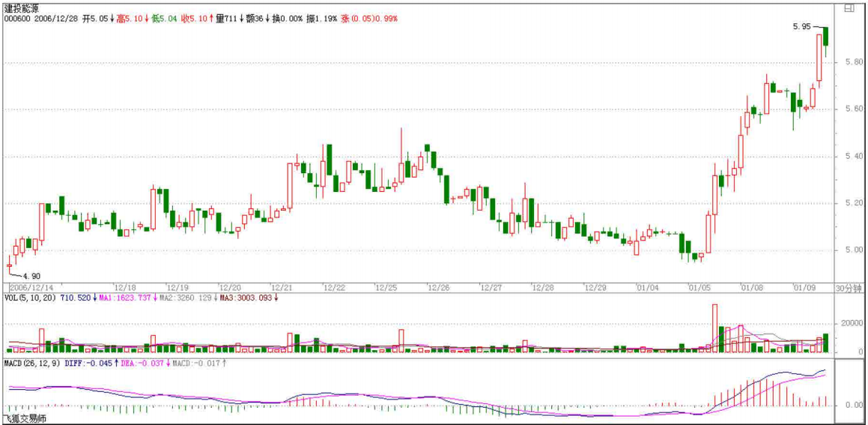Select the 01/05 date marker on time axis

click(x=699, y=287)
